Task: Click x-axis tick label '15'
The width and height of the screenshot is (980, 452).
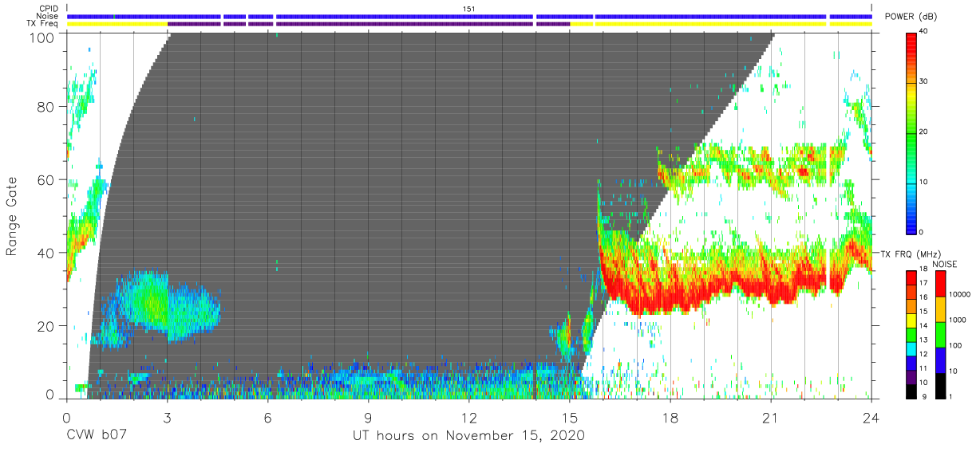Action: coord(570,417)
